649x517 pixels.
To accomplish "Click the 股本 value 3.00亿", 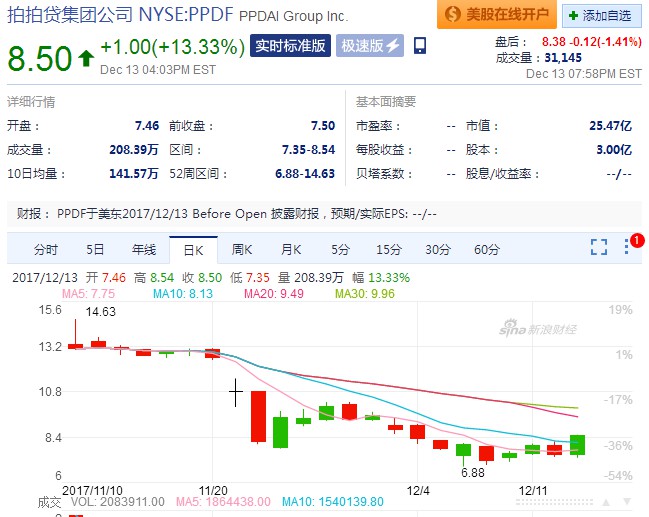I will tap(614, 149).
